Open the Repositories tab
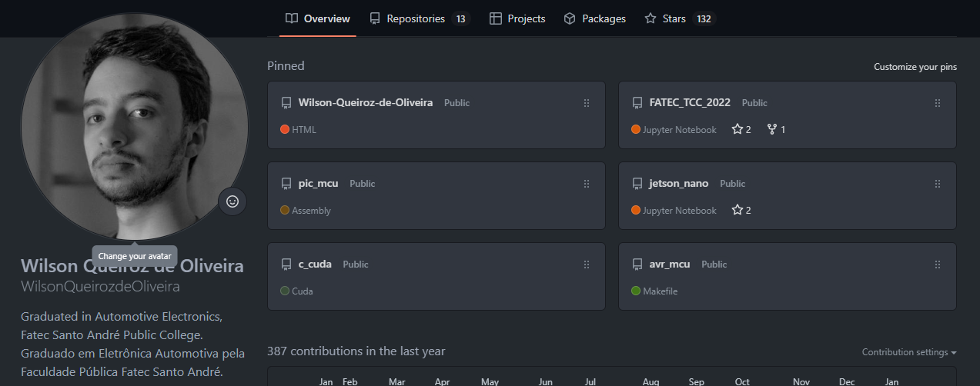 [x=420, y=18]
